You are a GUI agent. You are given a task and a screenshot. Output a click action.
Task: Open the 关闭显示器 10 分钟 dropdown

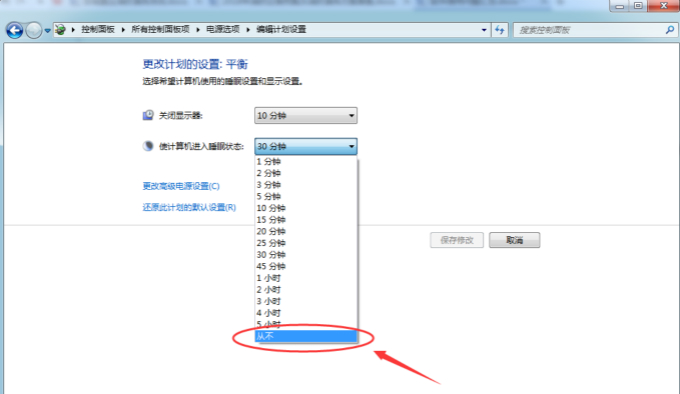(x=306, y=116)
